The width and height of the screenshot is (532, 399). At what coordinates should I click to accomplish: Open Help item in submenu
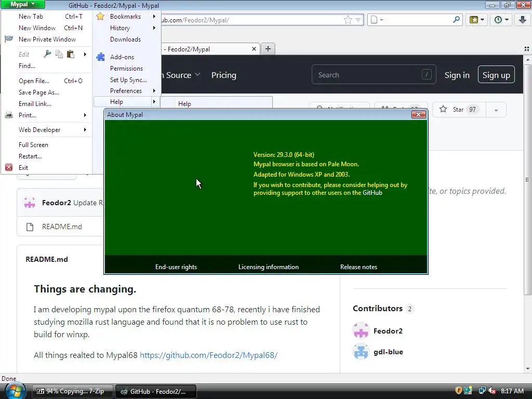pos(216,103)
